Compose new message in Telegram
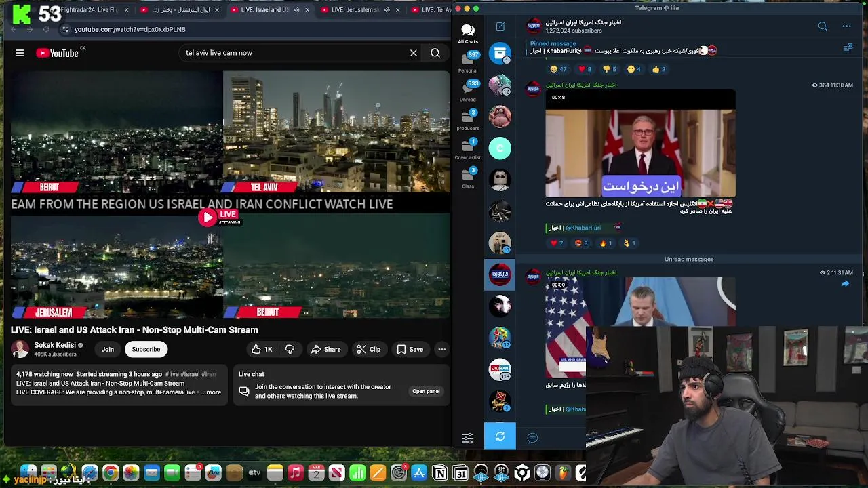The image size is (868, 488). coord(500,26)
